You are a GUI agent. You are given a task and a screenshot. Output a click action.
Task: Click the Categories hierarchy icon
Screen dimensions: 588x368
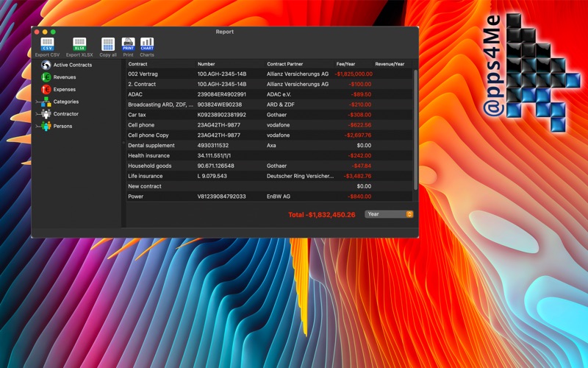click(x=46, y=102)
